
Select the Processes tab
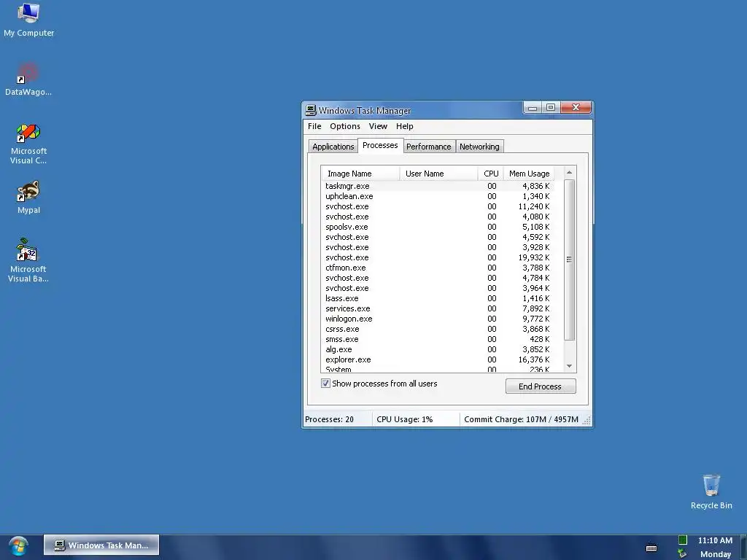tap(380, 145)
